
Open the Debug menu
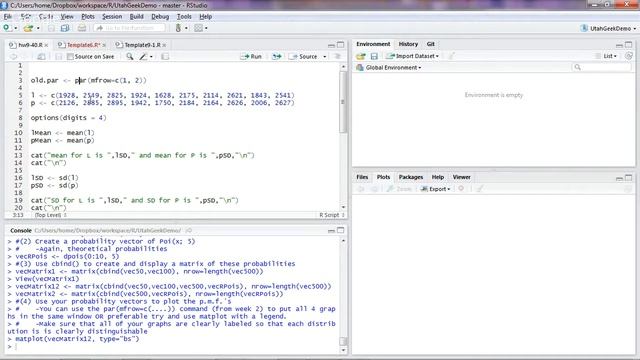click(160, 17)
